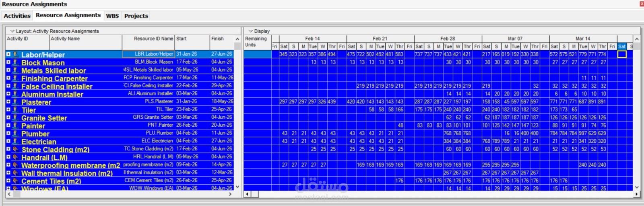The width and height of the screenshot is (644, 206).
Task: Click the Block Mason labor resource icon
Action: [15, 62]
